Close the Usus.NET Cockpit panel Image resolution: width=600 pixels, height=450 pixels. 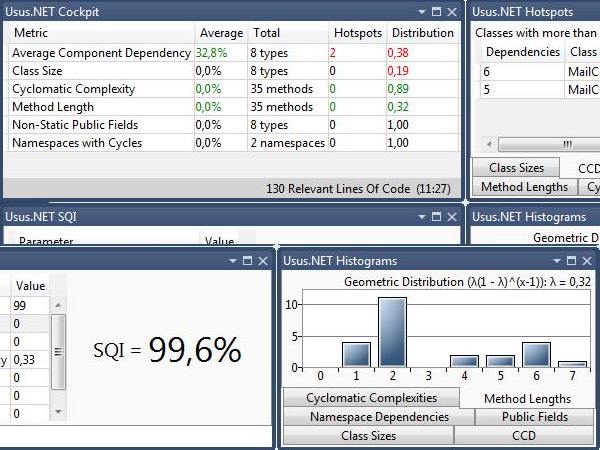pyautogui.click(x=451, y=12)
